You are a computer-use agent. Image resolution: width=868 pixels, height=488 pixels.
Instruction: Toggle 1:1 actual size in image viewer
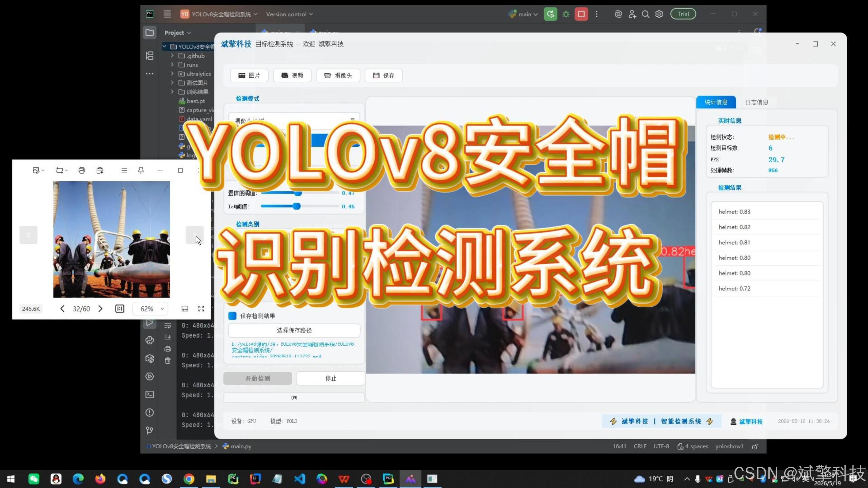[120, 309]
